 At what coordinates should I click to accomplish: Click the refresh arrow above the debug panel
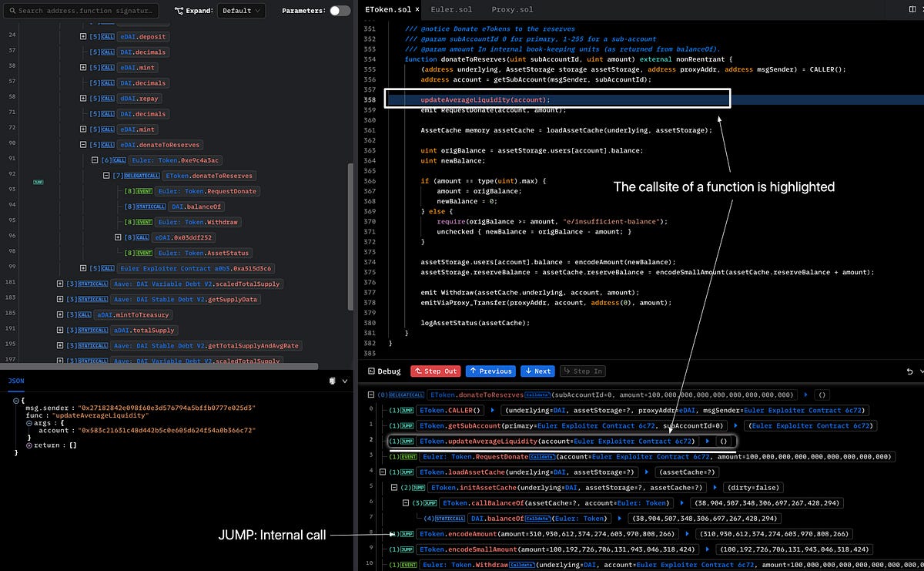pos(909,371)
